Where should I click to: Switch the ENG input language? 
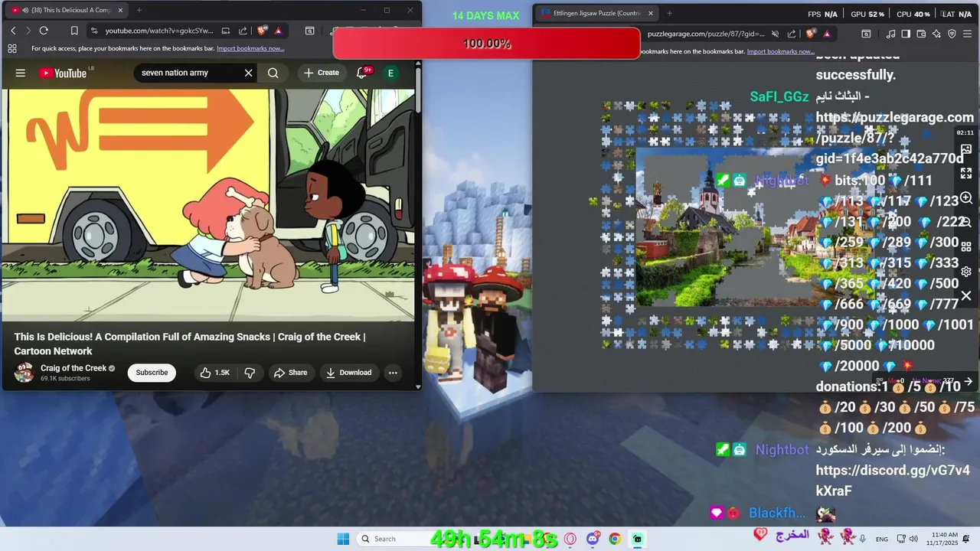tap(882, 539)
